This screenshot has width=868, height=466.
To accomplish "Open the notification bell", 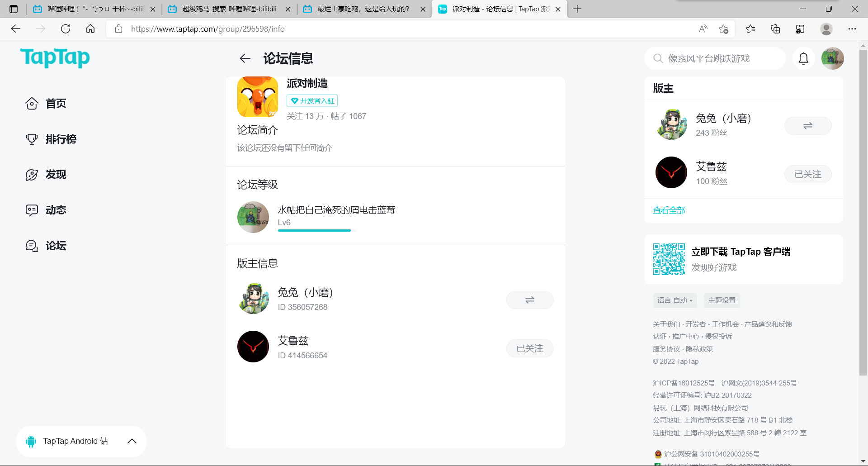I will [803, 58].
